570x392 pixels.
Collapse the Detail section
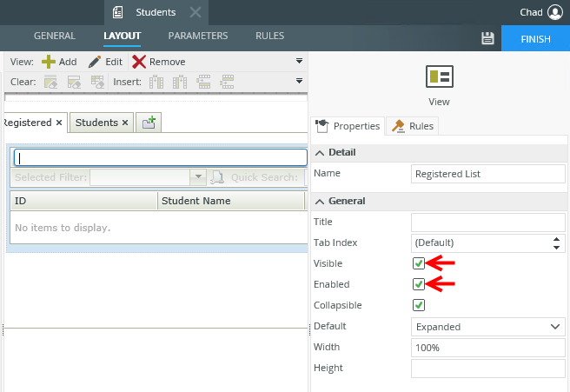pyautogui.click(x=320, y=152)
